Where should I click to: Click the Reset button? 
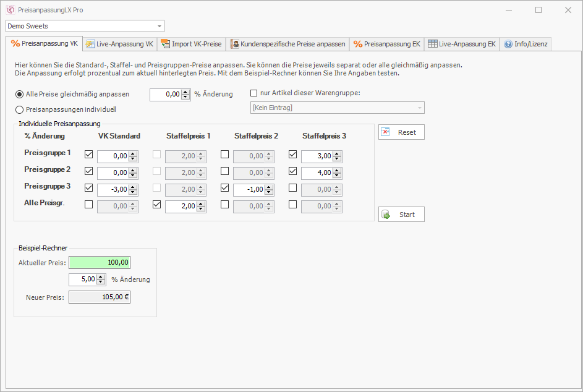click(x=401, y=132)
